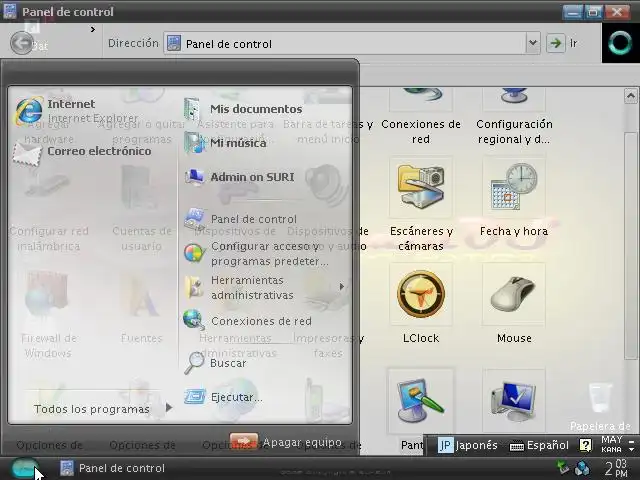Click the taskbar clock showing 2:03 PM
The width and height of the screenshot is (640, 480).
click(x=616, y=468)
